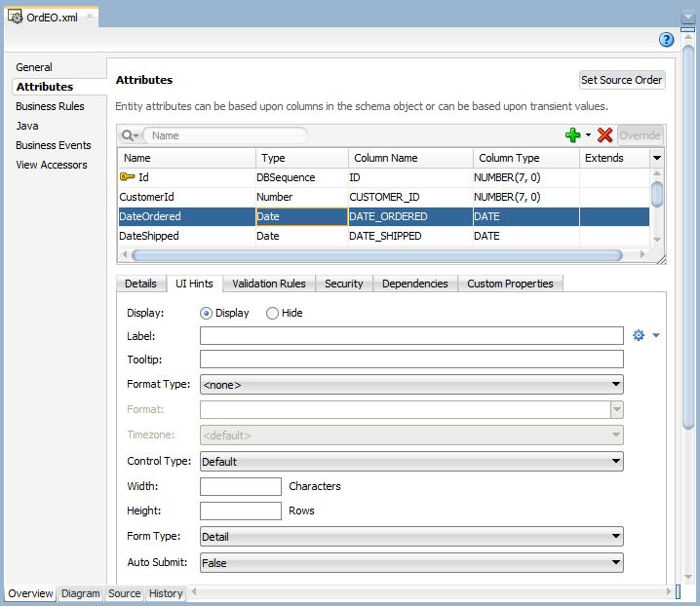700x606 pixels.
Task: Click the Column Name header
Action: pos(410,158)
